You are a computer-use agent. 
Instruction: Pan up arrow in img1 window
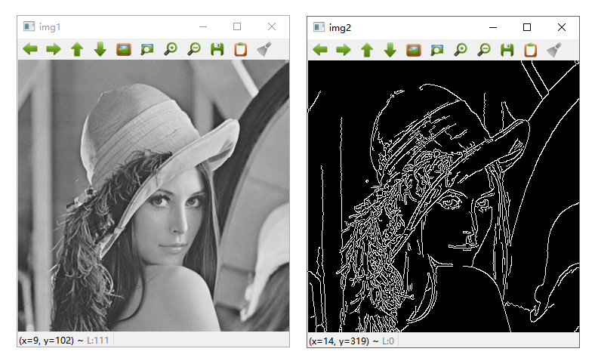click(77, 49)
